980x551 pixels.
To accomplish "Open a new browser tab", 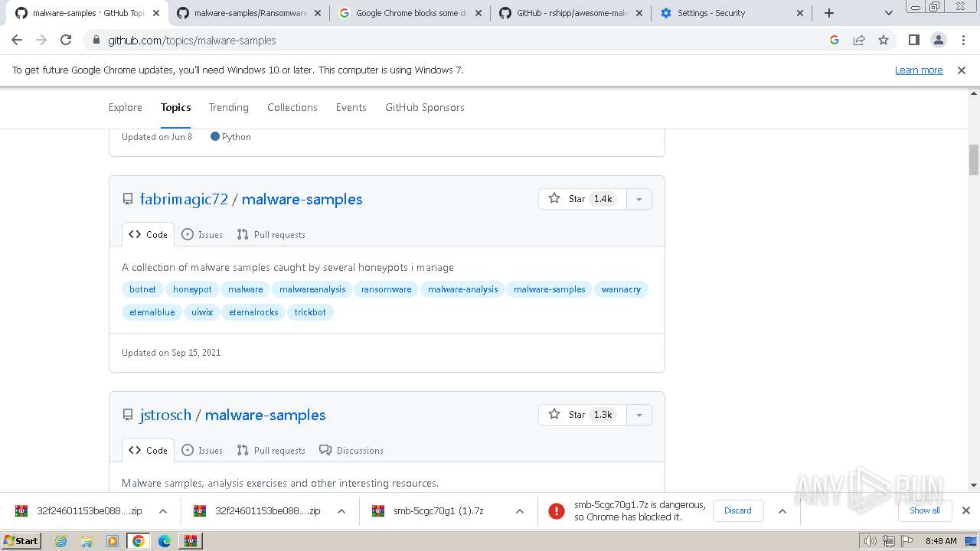I will click(828, 13).
